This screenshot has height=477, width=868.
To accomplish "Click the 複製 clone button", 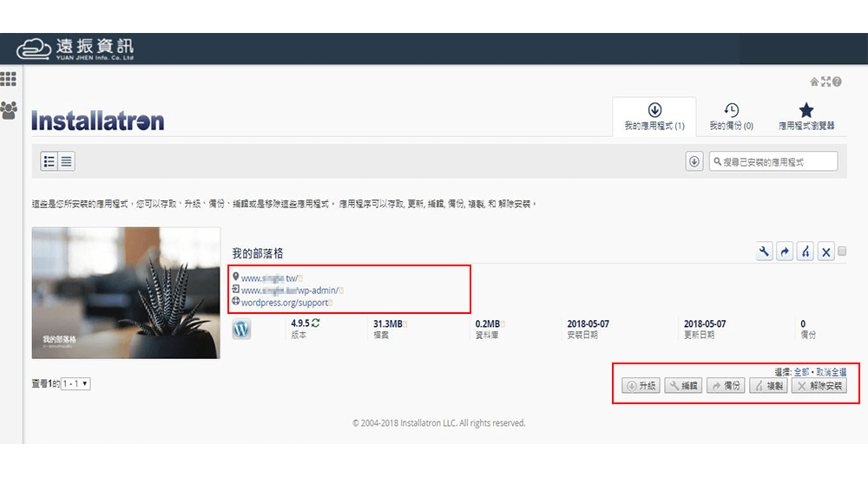I will pos(768,386).
